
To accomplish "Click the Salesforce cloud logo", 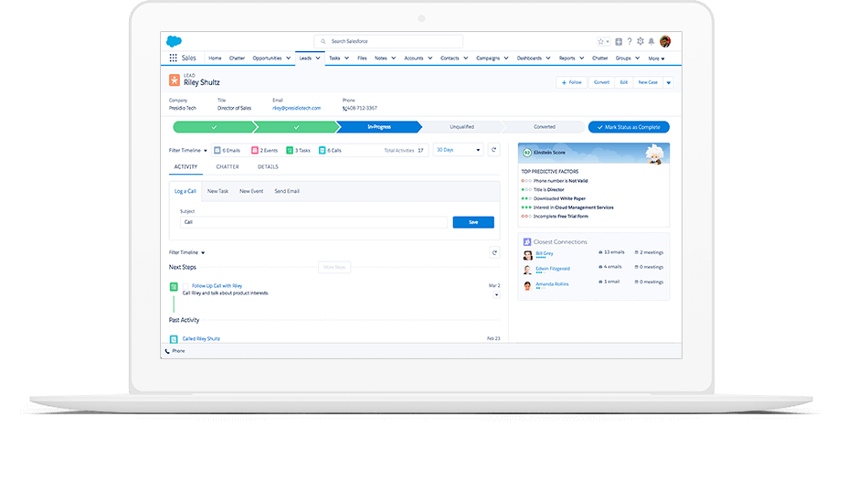I will (x=174, y=41).
